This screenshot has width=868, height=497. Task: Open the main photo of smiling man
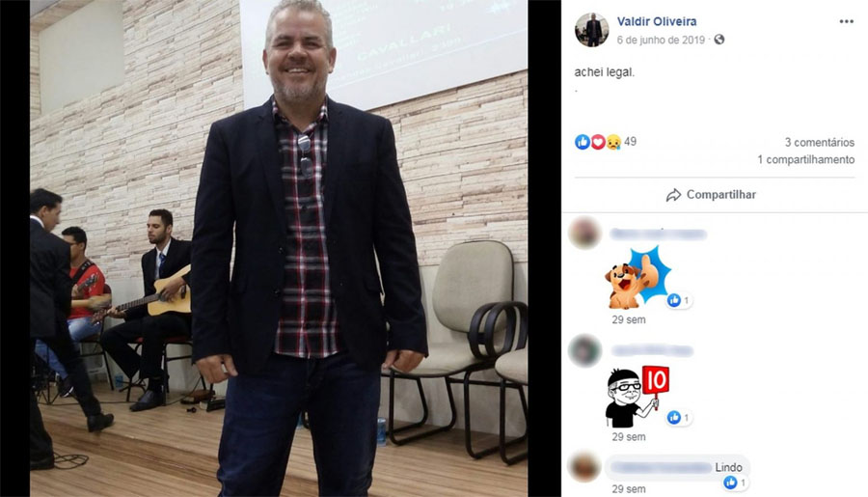click(279, 248)
